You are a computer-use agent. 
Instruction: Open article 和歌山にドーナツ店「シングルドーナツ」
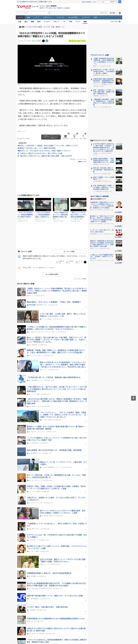point(63,463)
